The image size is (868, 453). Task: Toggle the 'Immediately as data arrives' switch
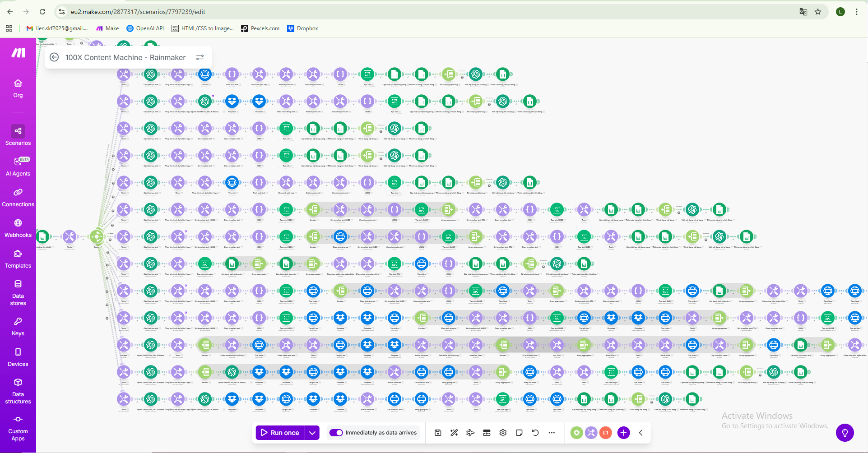[336, 433]
